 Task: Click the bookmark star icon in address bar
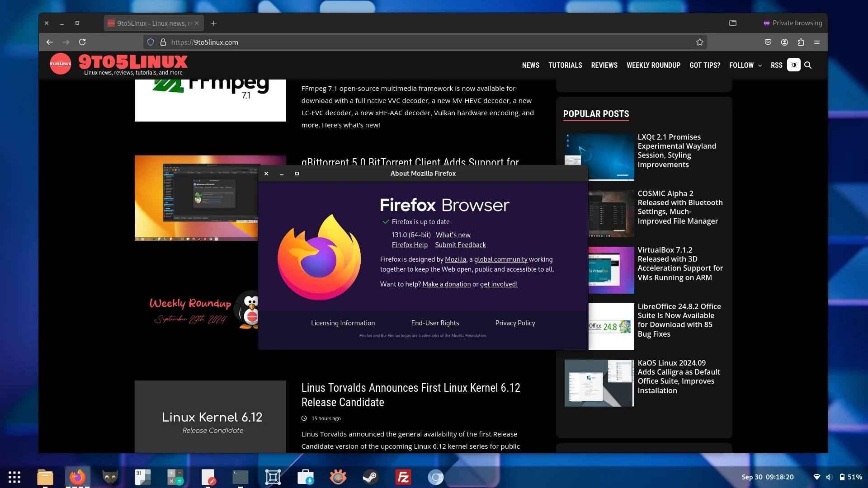click(700, 42)
